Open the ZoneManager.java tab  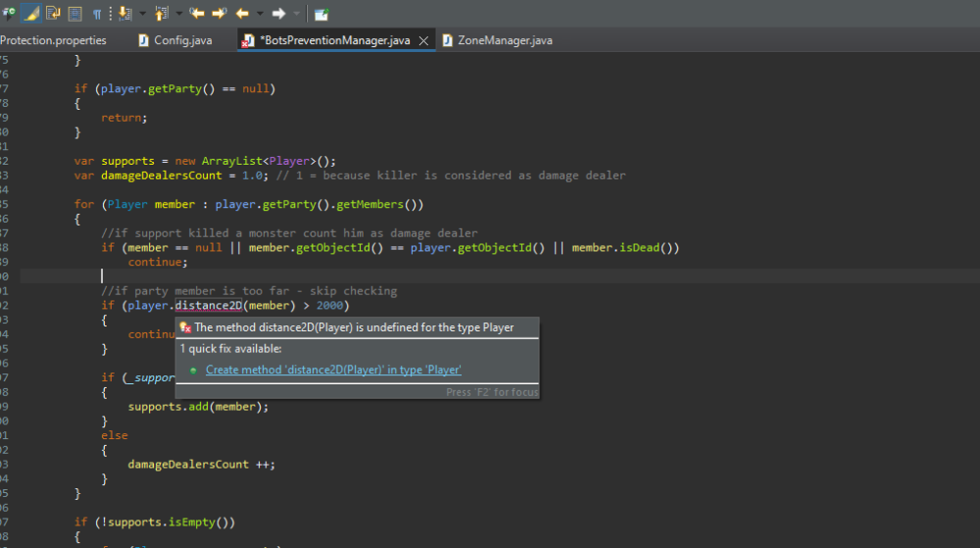[x=504, y=40]
